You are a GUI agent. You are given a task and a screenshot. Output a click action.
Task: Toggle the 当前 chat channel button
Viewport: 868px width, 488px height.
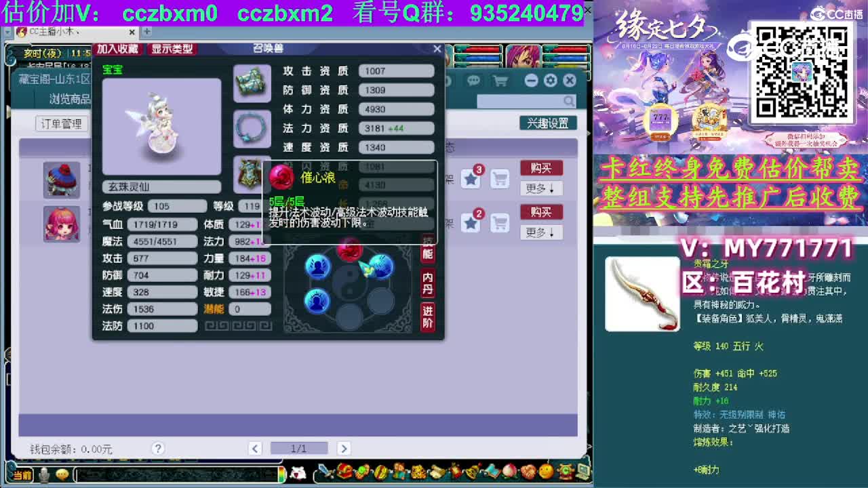tap(22, 475)
